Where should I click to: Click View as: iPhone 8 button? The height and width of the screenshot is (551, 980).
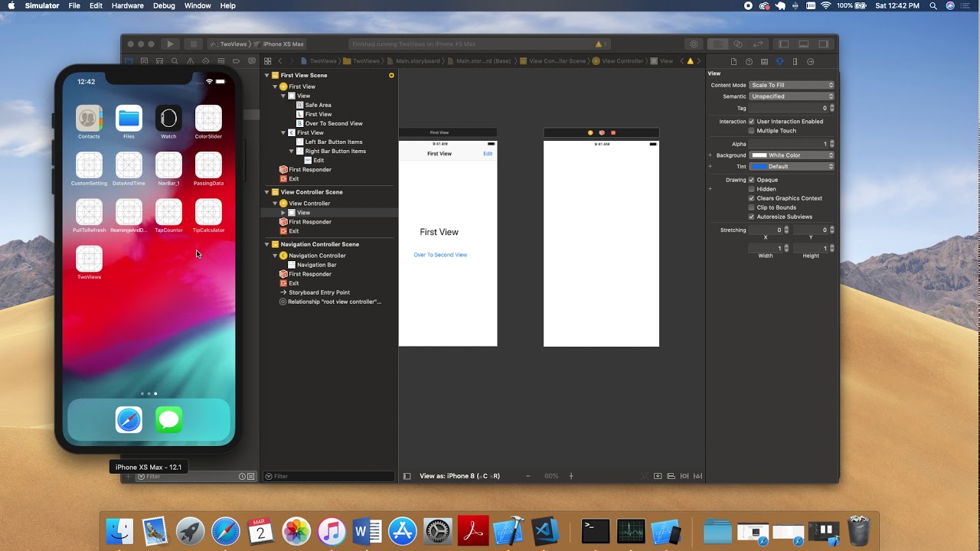(459, 476)
